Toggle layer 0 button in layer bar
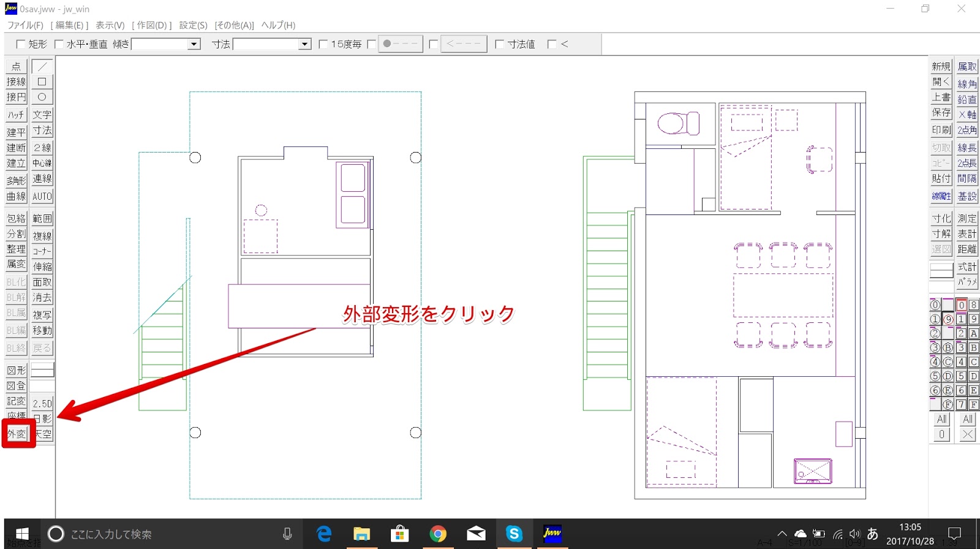Viewport: 980px width, 549px height. tap(961, 305)
